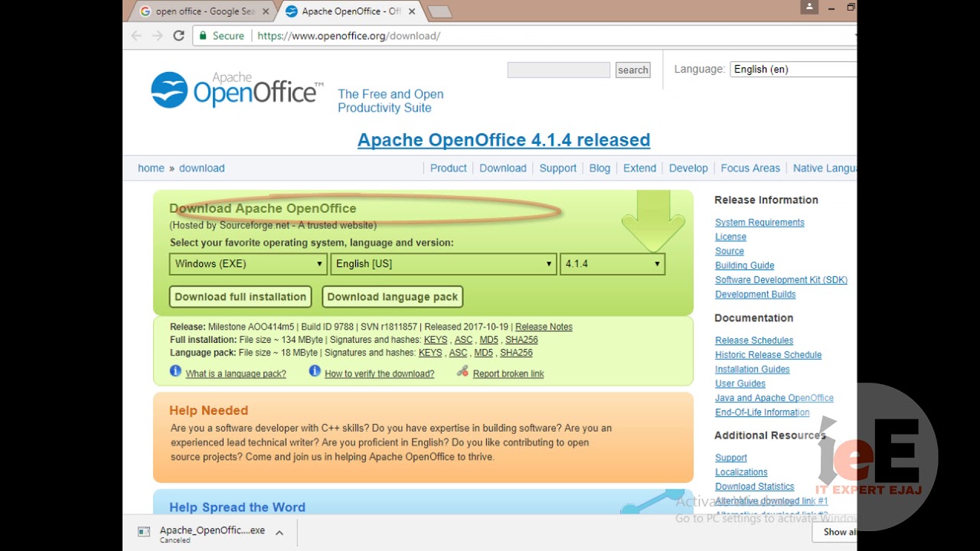
Task: Open System Requirements link
Action: pos(759,223)
